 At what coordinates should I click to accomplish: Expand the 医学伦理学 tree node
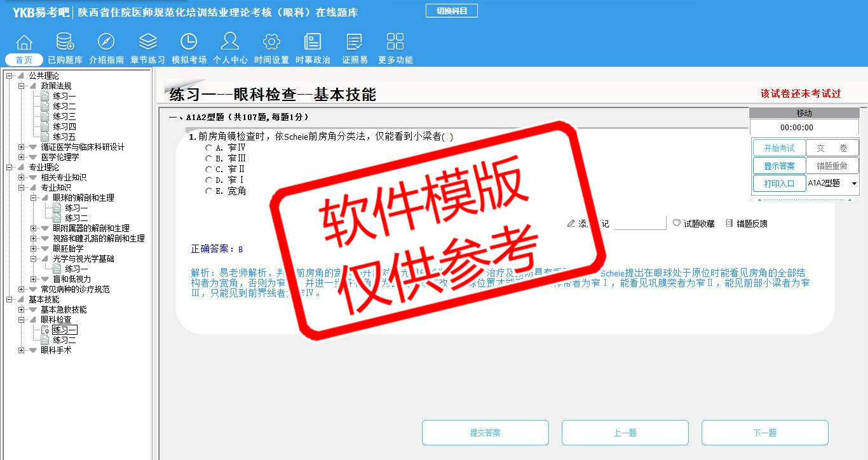22,157
